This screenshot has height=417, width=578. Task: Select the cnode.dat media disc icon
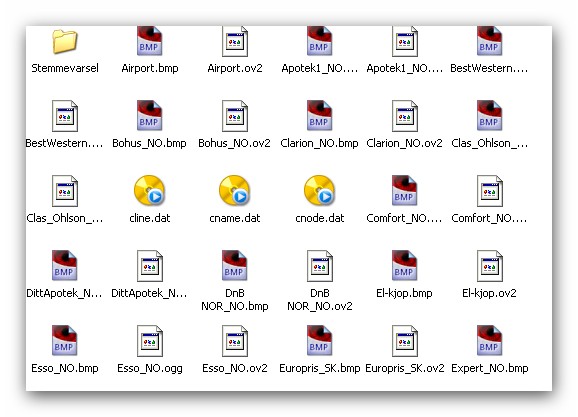coord(320,190)
